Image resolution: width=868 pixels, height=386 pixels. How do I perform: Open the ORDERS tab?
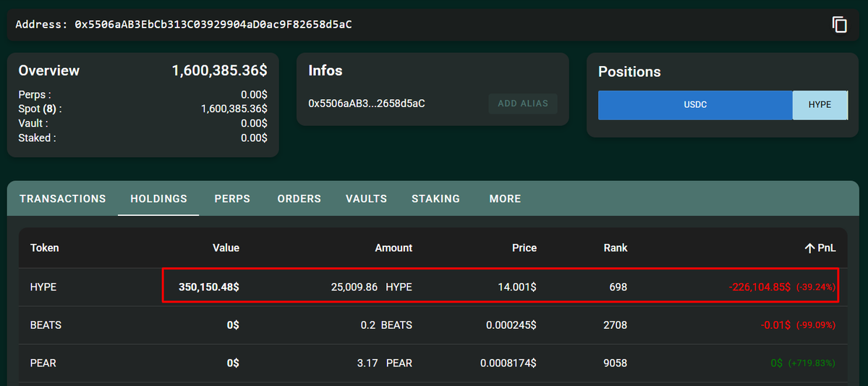(x=299, y=198)
